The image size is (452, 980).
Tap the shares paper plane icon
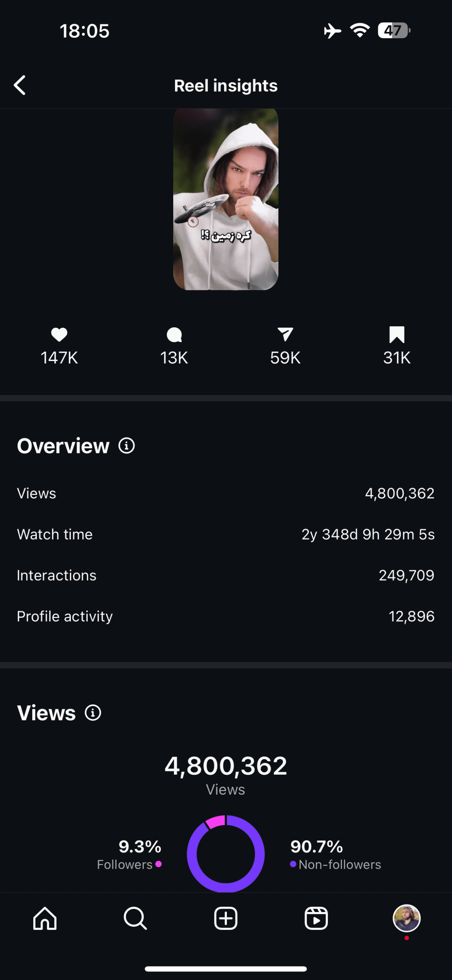pyautogui.click(x=285, y=335)
